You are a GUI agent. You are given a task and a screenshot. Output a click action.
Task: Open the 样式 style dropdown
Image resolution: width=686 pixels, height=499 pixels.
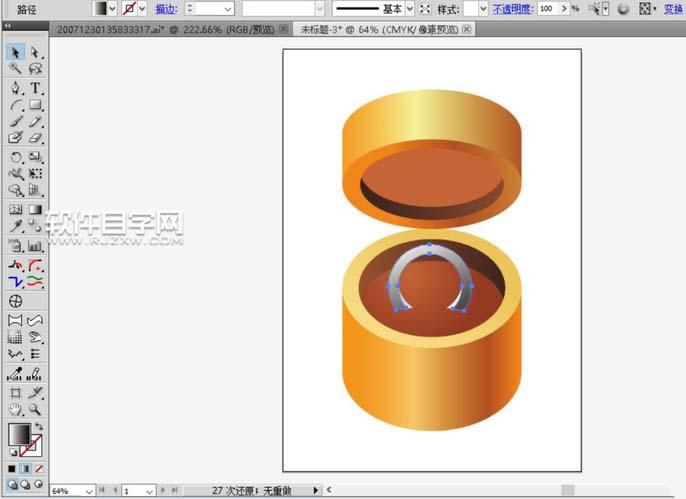pos(482,8)
